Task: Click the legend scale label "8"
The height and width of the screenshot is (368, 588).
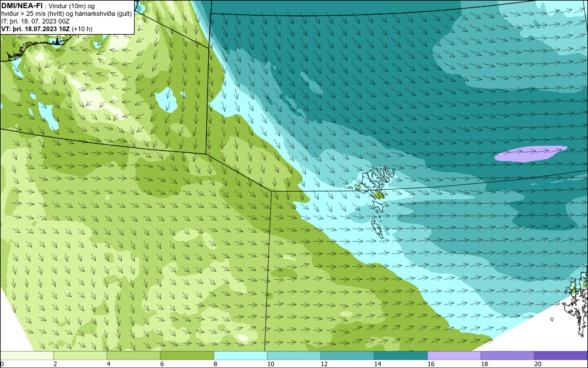Action: click(x=215, y=364)
